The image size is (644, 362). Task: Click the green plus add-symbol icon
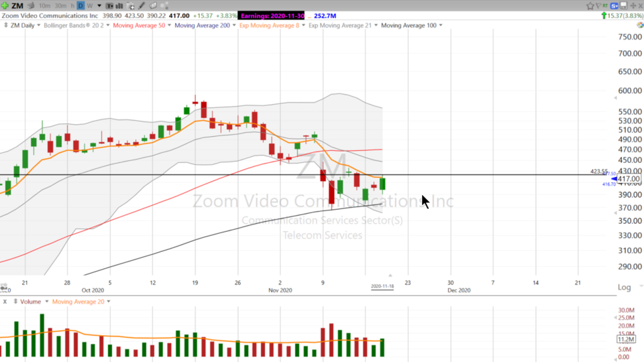click(x=5, y=6)
